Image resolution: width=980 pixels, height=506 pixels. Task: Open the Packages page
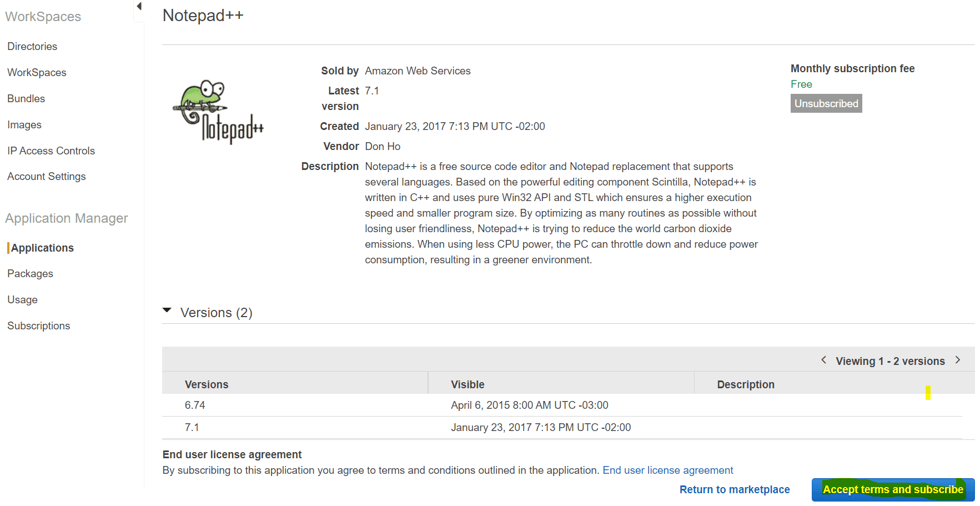[x=31, y=274]
